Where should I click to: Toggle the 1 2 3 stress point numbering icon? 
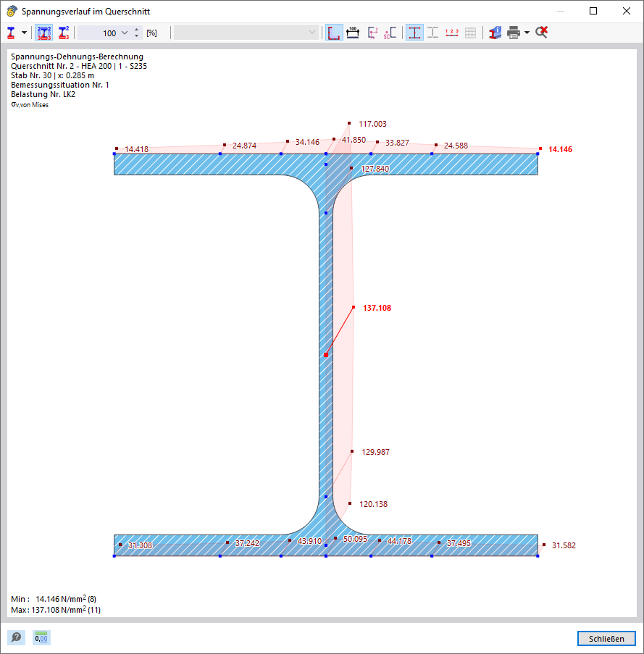[452, 33]
